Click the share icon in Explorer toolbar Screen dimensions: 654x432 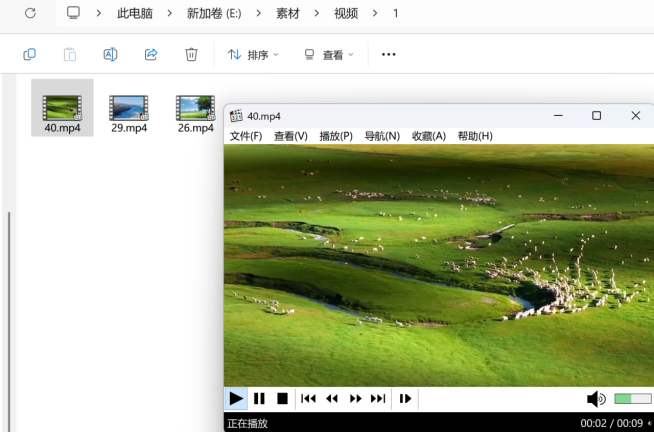pyautogui.click(x=151, y=54)
